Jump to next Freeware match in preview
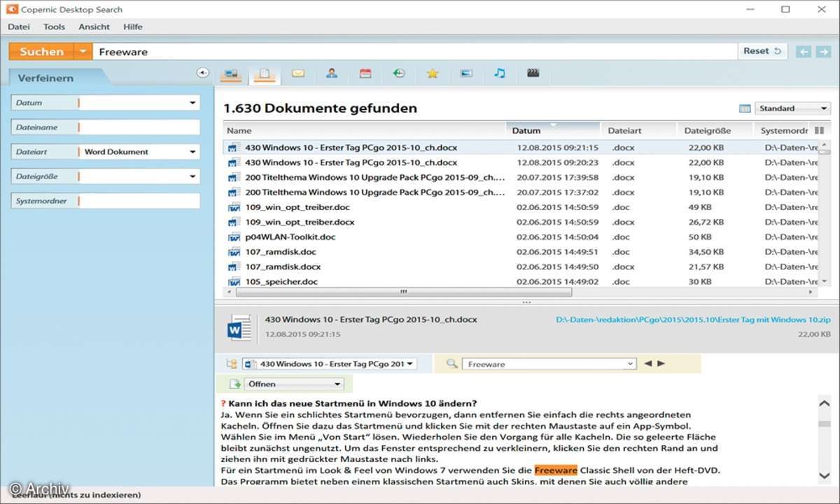The image size is (840, 504). pos(661,363)
